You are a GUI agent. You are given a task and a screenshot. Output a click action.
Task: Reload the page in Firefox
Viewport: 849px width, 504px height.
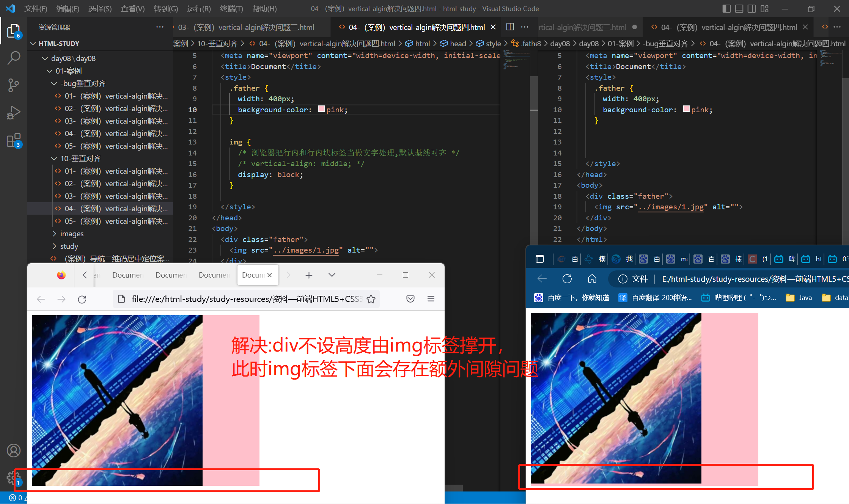pos(82,299)
